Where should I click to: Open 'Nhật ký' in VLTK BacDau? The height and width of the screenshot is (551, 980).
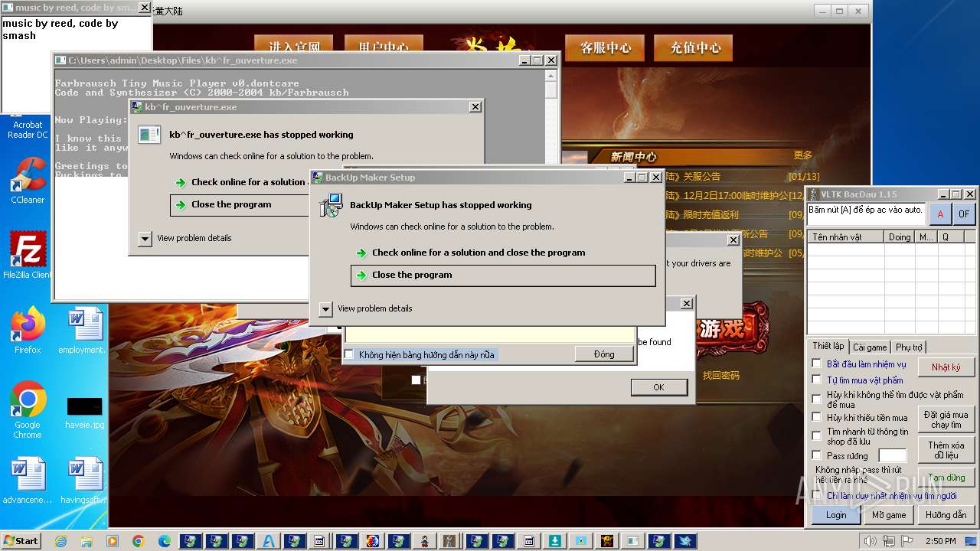[946, 367]
